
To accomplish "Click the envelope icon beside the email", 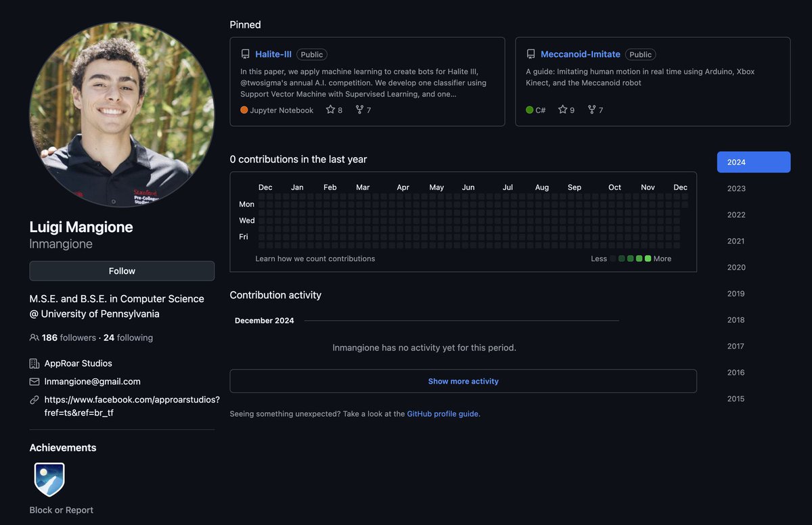I will coord(35,382).
